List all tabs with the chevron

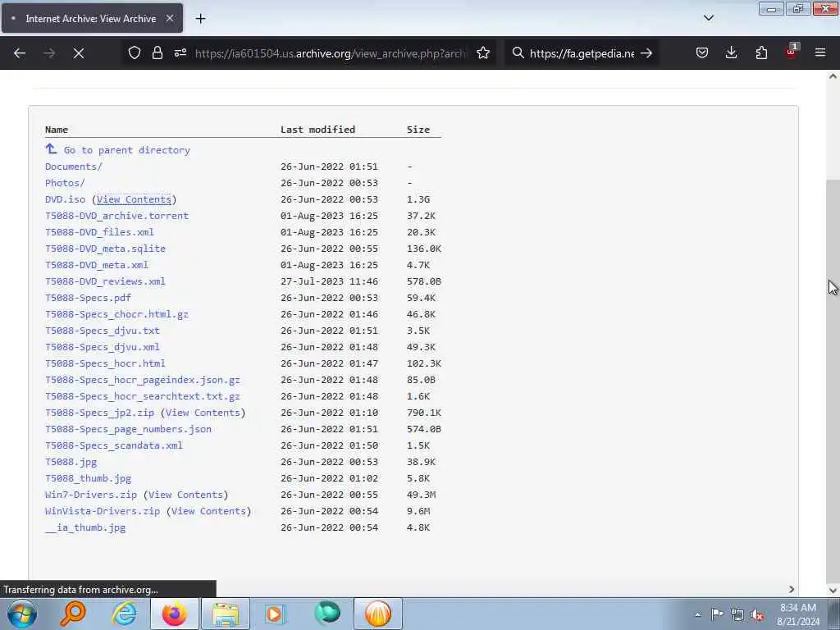(709, 18)
